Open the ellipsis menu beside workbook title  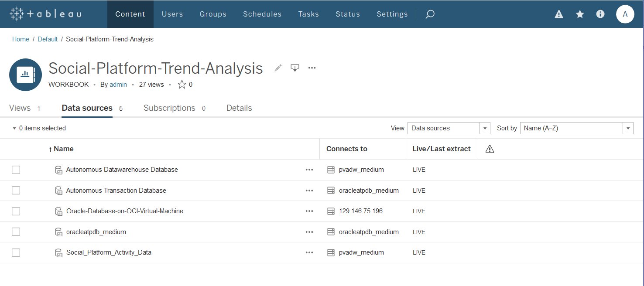click(312, 68)
